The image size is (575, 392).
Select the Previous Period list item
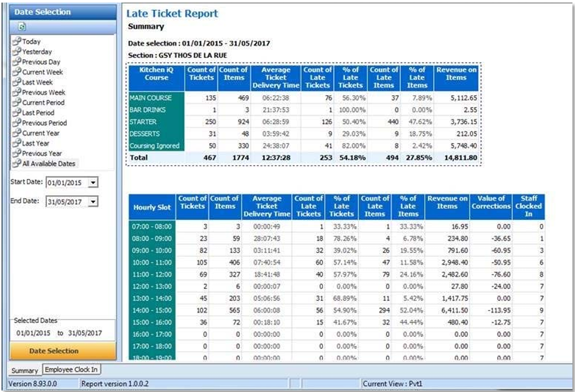pos(44,123)
